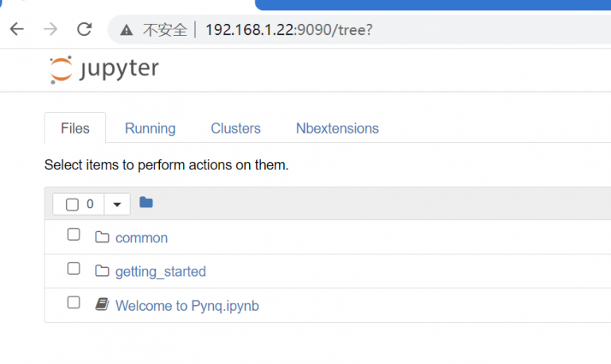Open Welcome to Pynq.ipynb notebook
This screenshot has width=611, height=364.
click(x=187, y=306)
